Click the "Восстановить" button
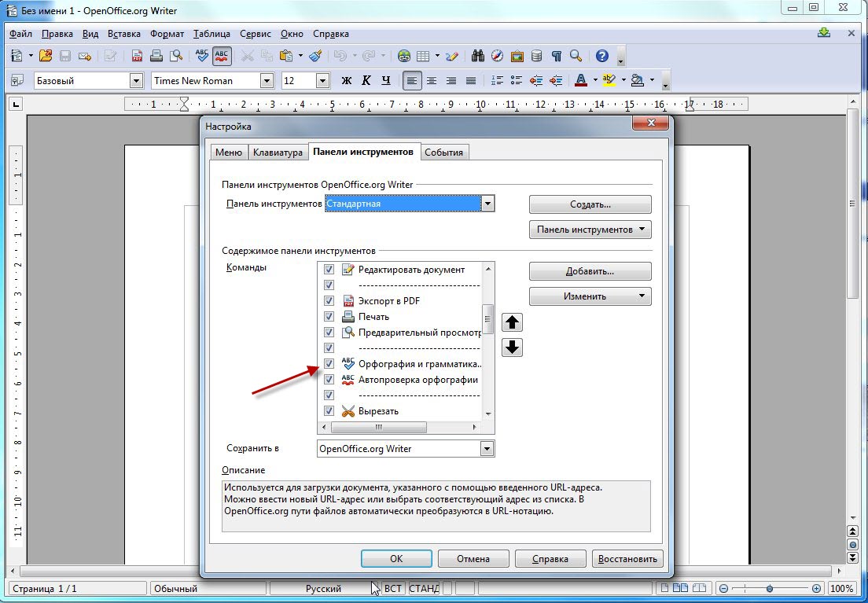 (x=627, y=559)
